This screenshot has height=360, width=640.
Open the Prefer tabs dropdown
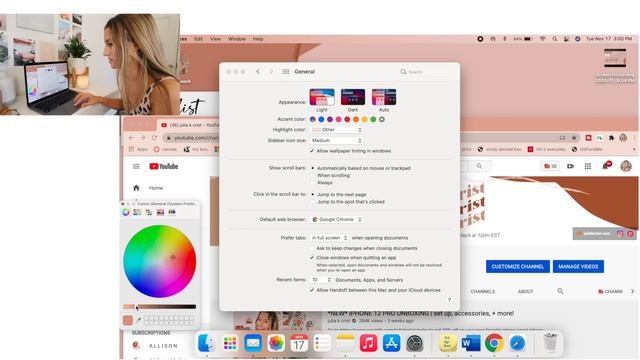point(329,238)
